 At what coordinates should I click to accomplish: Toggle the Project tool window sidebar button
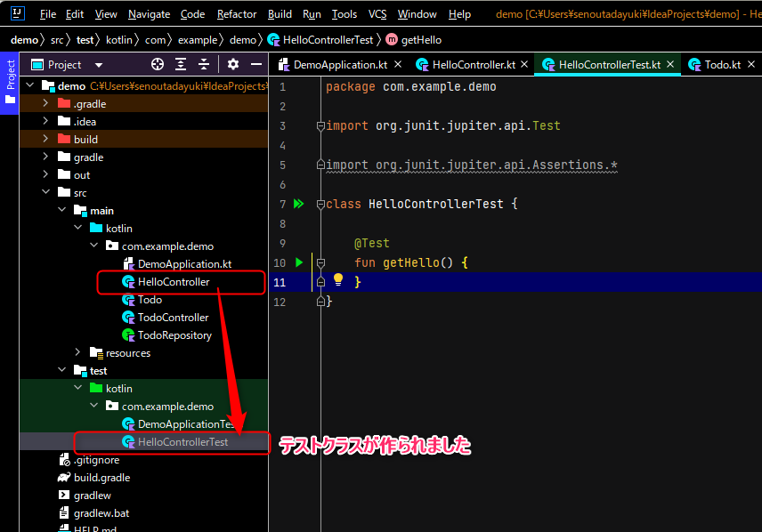point(10,83)
